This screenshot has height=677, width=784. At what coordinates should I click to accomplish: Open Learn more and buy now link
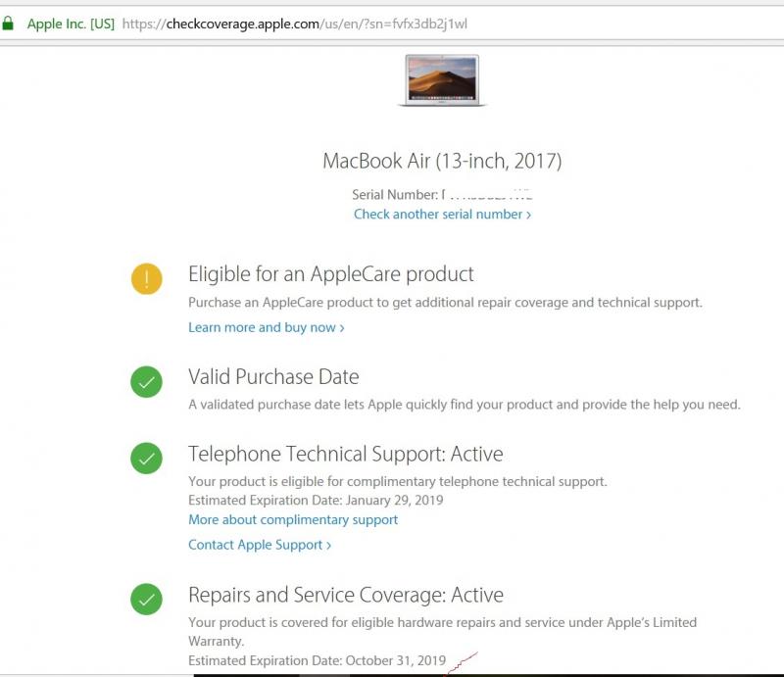pyautogui.click(x=266, y=327)
